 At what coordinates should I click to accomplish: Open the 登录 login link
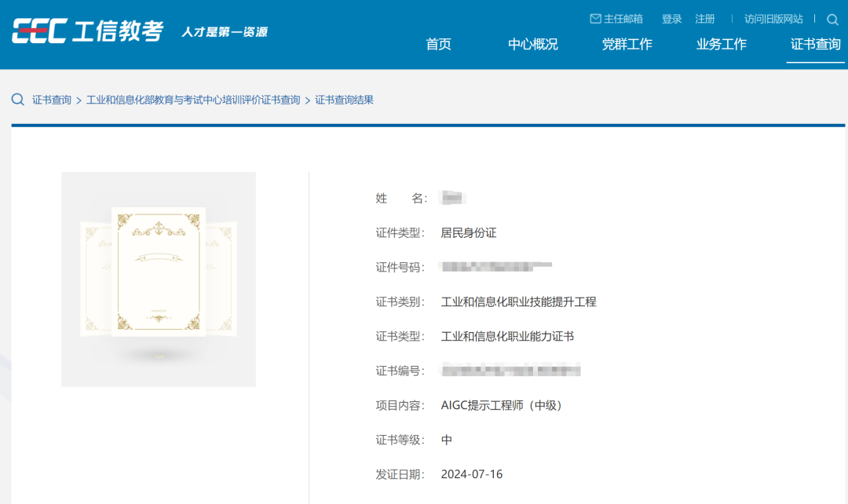tap(671, 19)
